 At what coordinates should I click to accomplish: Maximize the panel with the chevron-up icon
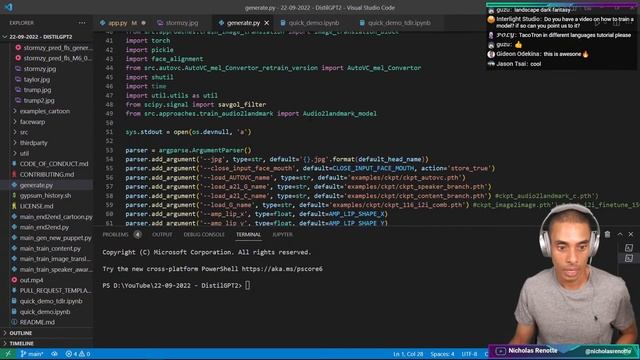(620, 234)
